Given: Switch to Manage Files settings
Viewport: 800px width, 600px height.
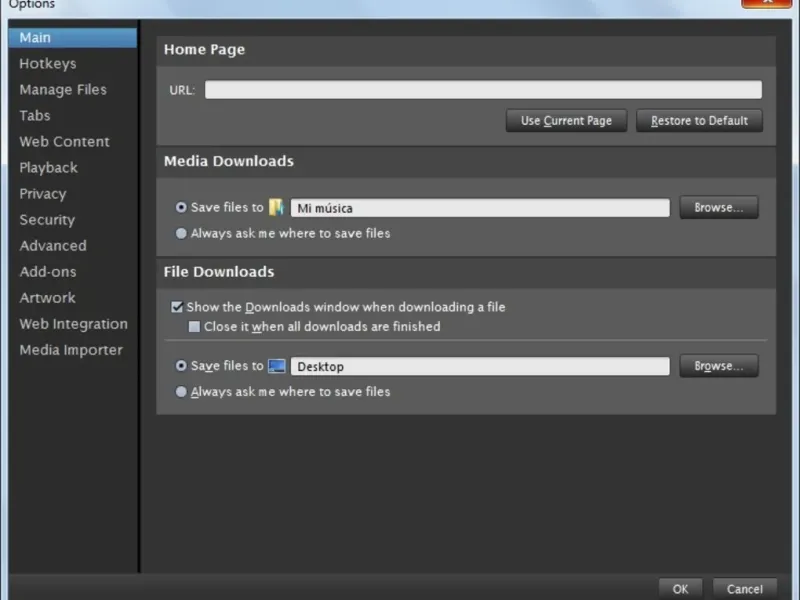Looking at the screenshot, I should [x=63, y=90].
